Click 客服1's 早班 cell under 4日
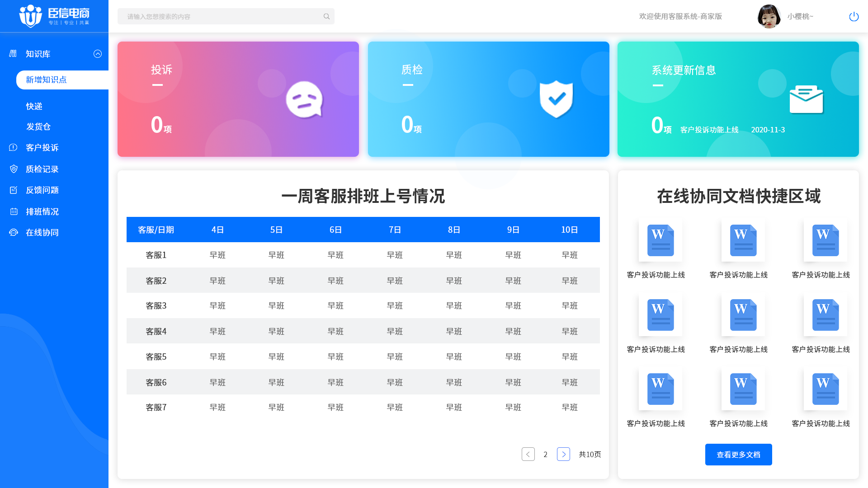The height and width of the screenshot is (488, 868). click(x=217, y=255)
